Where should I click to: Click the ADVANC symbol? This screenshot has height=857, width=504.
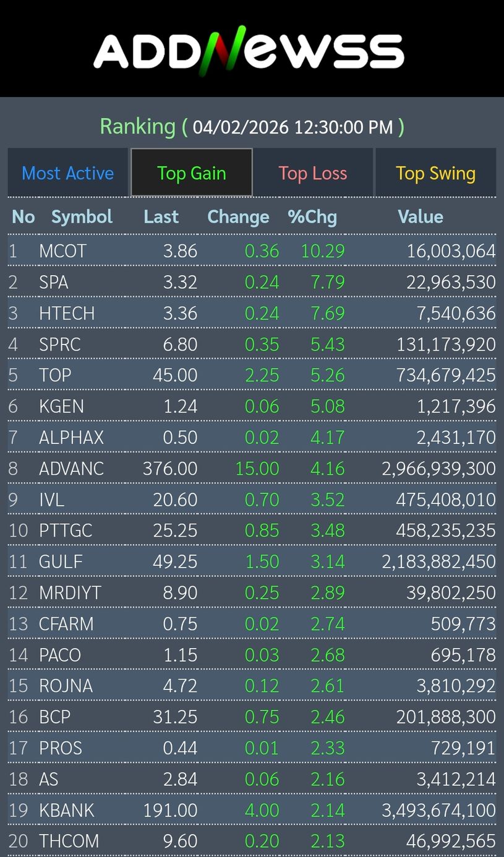(x=71, y=469)
